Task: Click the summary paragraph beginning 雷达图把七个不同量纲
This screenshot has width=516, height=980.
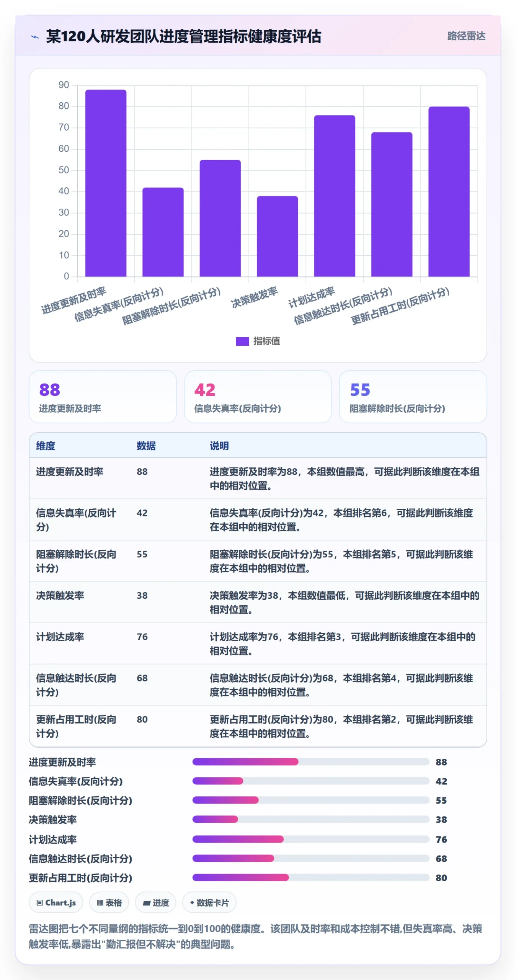Action: tap(255, 936)
